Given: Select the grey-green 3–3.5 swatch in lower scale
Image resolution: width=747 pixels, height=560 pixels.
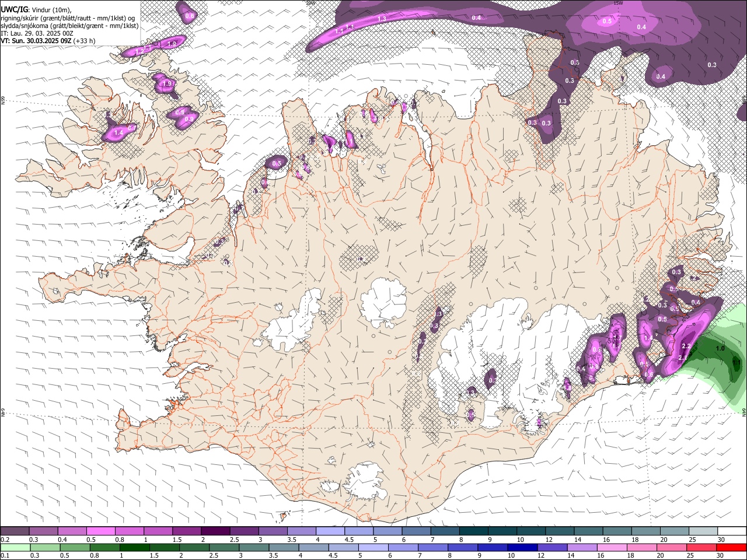Looking at the screenshot, I should (x=254, y=547).
